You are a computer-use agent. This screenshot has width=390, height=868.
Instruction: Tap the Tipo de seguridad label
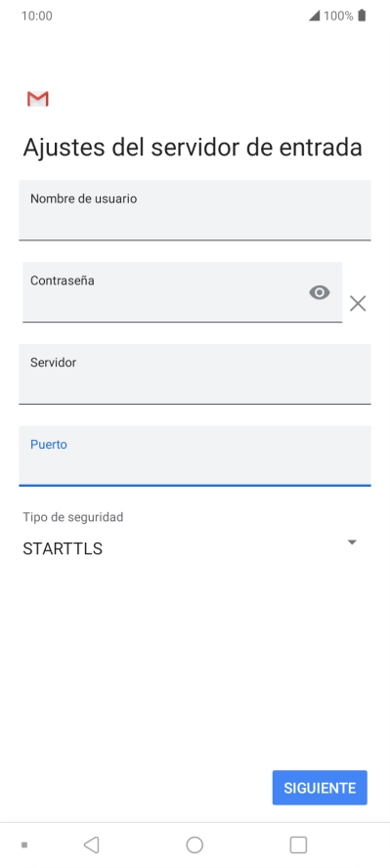[x=73, y=517]
